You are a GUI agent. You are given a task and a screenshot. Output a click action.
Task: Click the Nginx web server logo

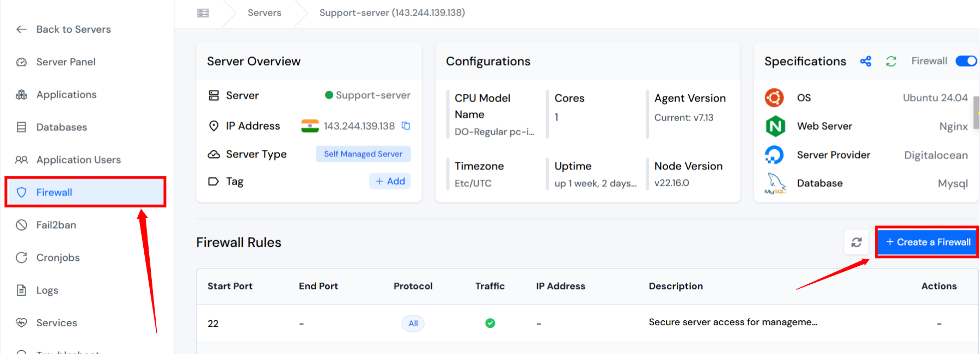pyautogui.click(x=775, y=126)
